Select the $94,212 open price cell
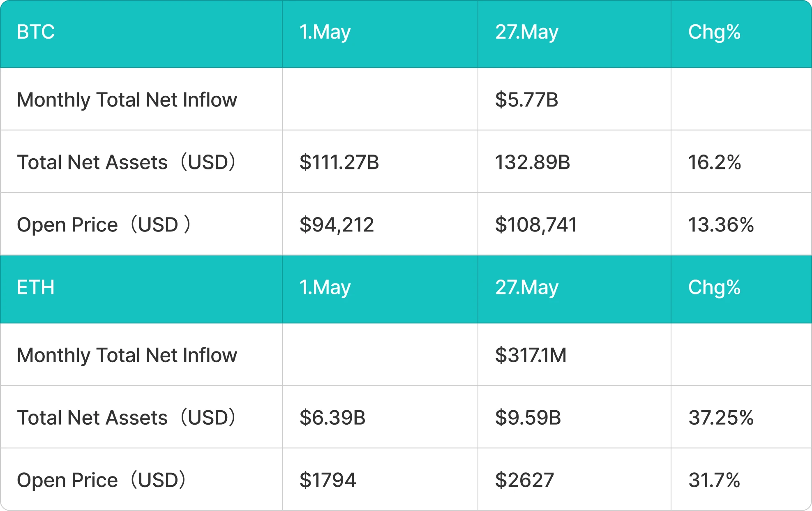 (x=337, y=225)
